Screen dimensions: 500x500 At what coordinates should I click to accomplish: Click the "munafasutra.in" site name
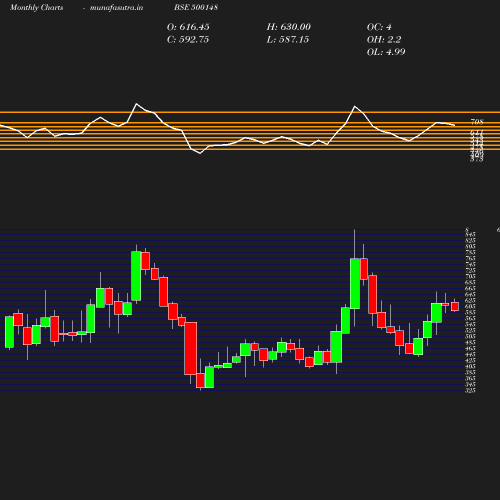116,7
